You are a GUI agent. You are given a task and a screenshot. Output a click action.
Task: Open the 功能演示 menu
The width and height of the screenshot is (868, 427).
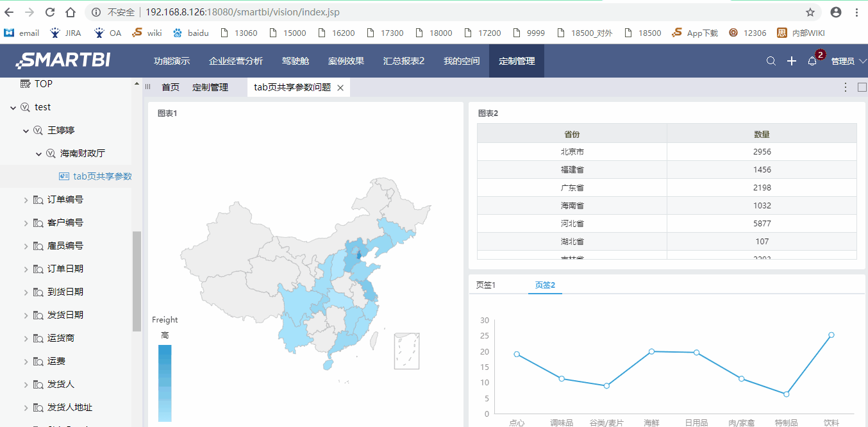pyautogui.click(x=172, y=61)
